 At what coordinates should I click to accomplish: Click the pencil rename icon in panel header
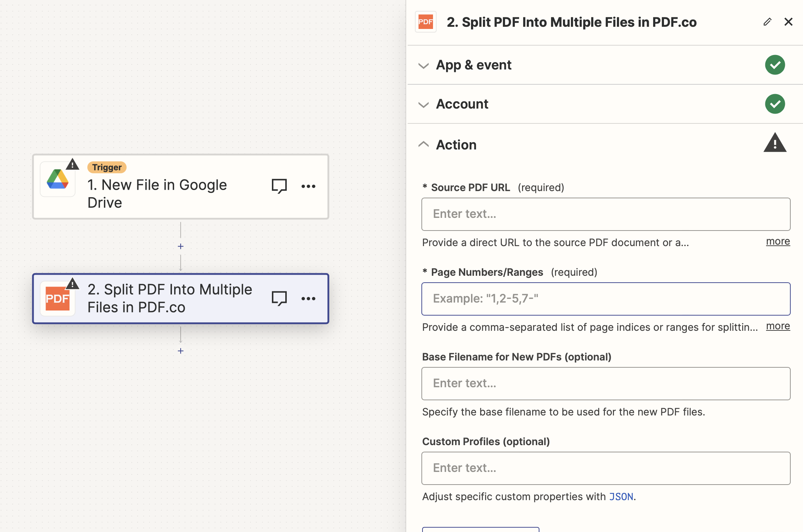[x=767, y=22]
